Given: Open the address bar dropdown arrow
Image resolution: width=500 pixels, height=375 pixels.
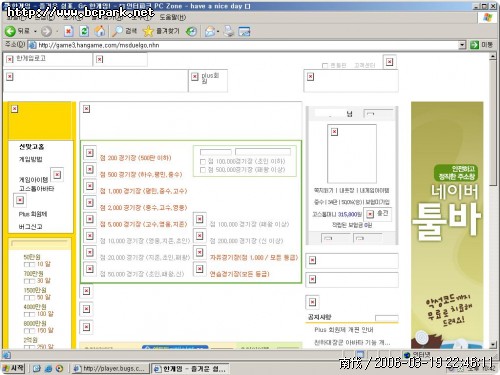Looking at the screenshot, I should [462, 45].
